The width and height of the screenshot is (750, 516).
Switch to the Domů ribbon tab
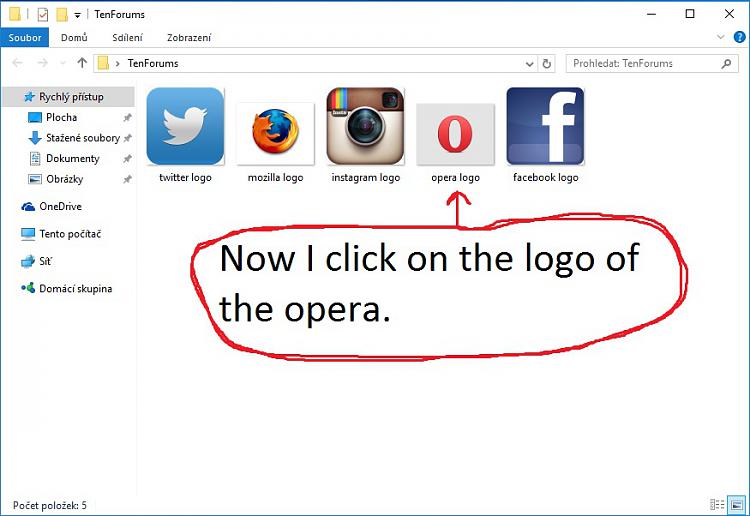(x=74, y=37)
